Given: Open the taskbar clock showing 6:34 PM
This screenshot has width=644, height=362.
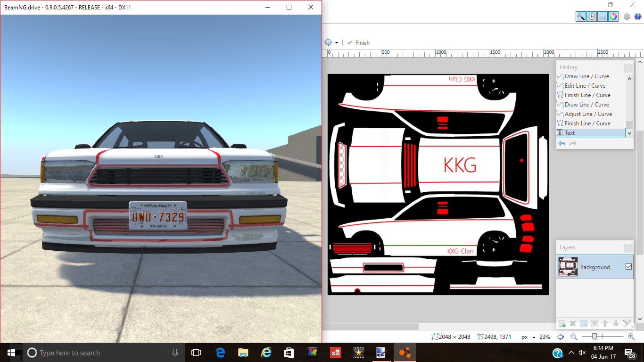Looking at the screenshot, I should pyautogui.click(x=604, y=353).
